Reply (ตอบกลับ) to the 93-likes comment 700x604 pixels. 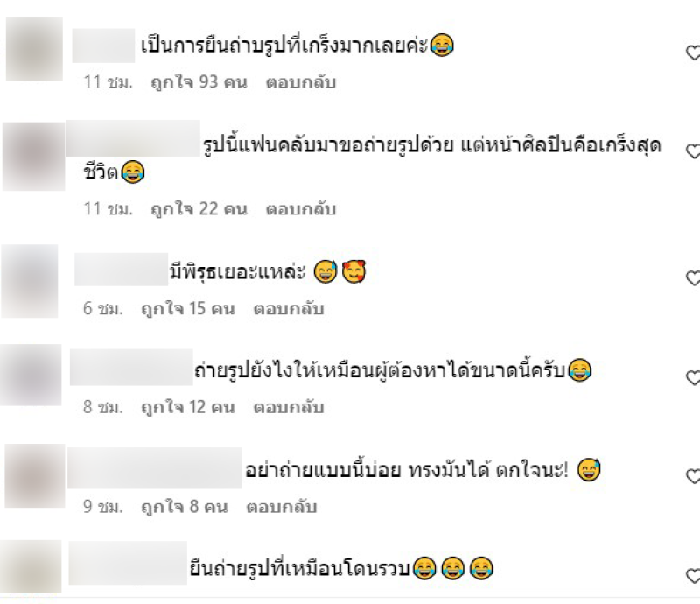[300, 82]
